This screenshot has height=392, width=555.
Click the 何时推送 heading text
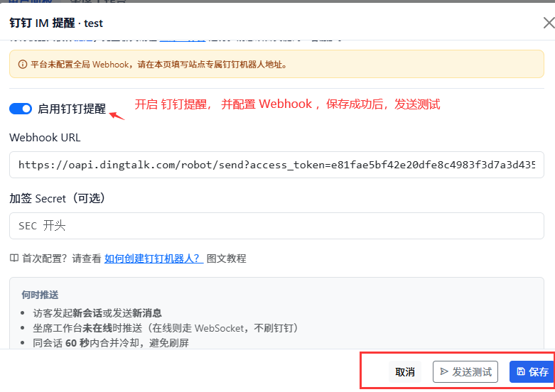(x=40, y=295)
